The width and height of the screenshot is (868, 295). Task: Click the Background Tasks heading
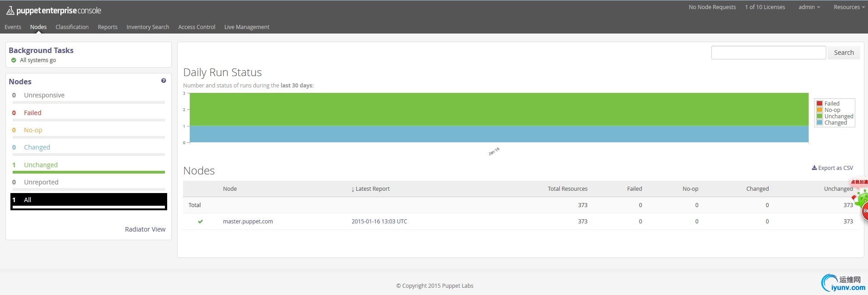tap(41, 50)
